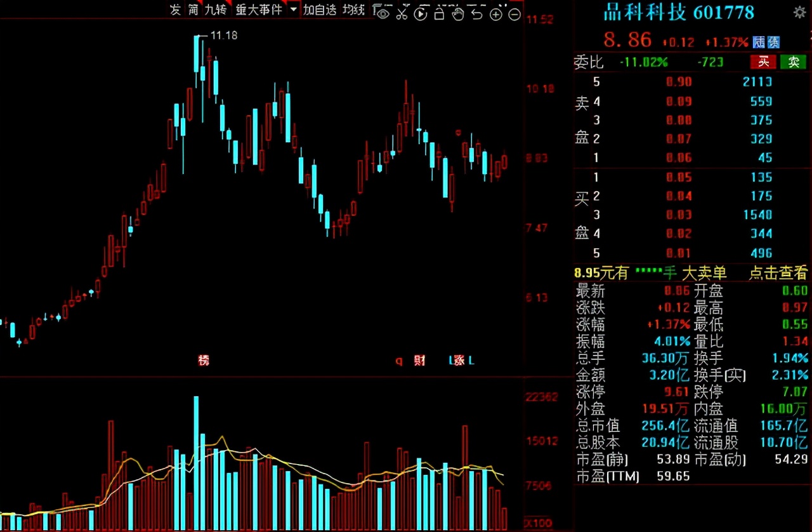Click the blue 融 tag icon
Screen dimensions: 812x532
coord(759,42)
